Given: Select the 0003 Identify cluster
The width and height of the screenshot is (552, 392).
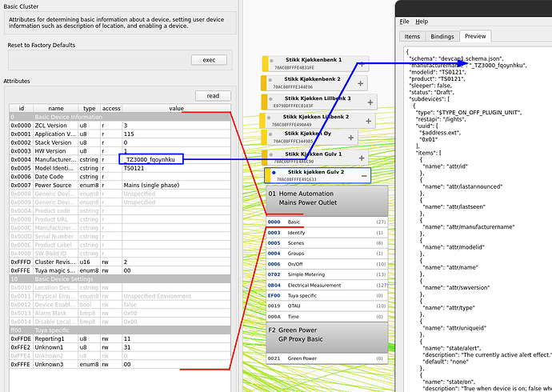Looking at the screenshot, I should pyautogui.click(x=327, y=233).
